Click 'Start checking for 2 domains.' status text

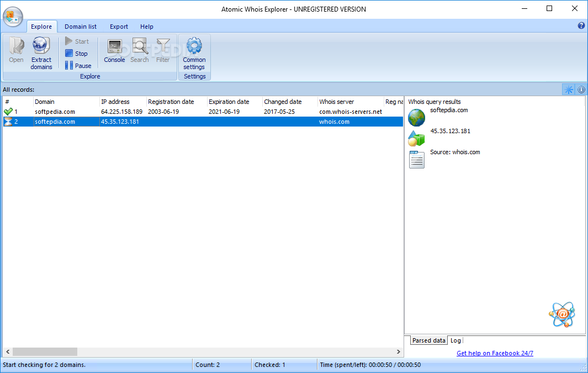pos(44,365)
